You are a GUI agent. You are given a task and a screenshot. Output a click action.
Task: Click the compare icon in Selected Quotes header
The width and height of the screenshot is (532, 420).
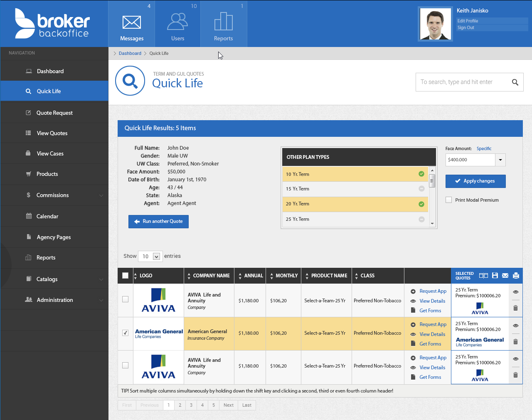pos(483,275)
